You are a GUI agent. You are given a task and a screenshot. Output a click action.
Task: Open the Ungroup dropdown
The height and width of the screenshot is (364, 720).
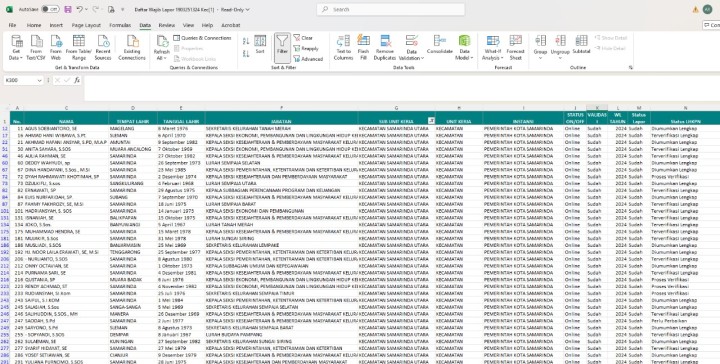[x=560, y=48]
